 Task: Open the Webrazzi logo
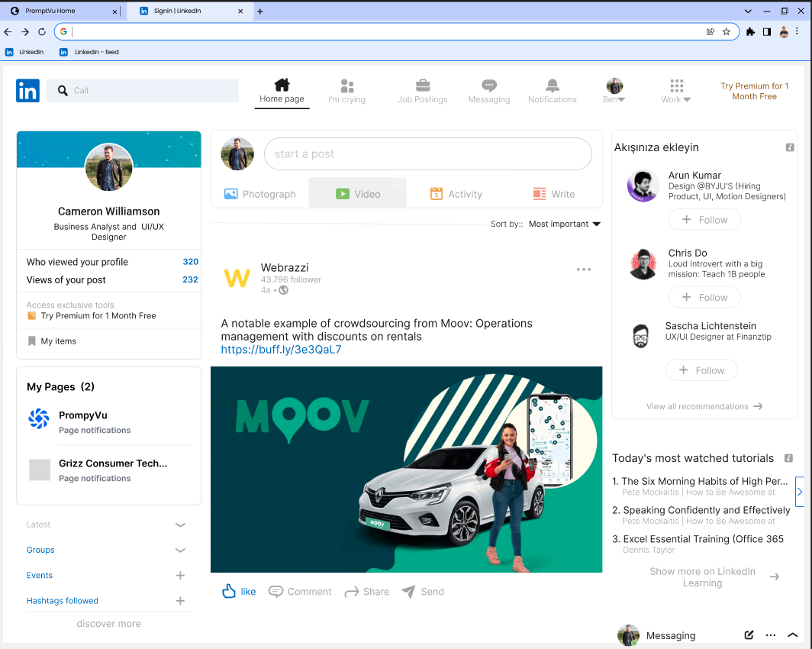[x=237, y=278]
